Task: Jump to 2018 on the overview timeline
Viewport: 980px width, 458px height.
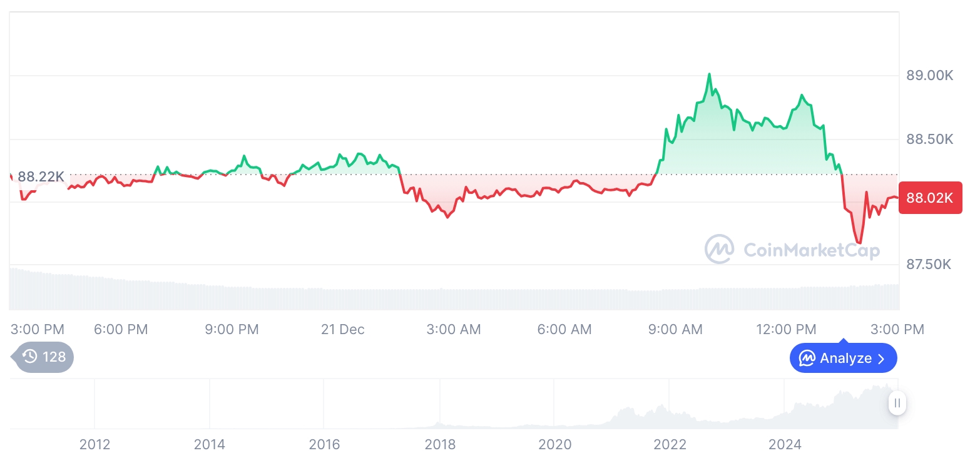Action: (440, 444)
